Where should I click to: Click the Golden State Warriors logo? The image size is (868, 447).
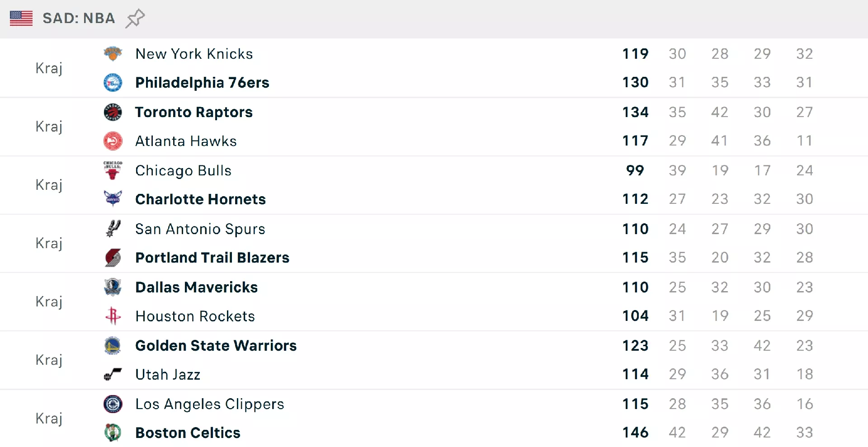pyautogui.click(x=113, y=346)
